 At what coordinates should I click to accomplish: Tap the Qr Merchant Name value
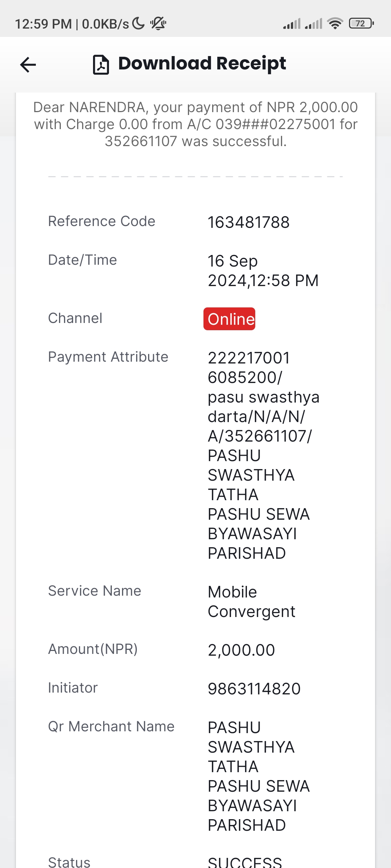pos(259,776)
